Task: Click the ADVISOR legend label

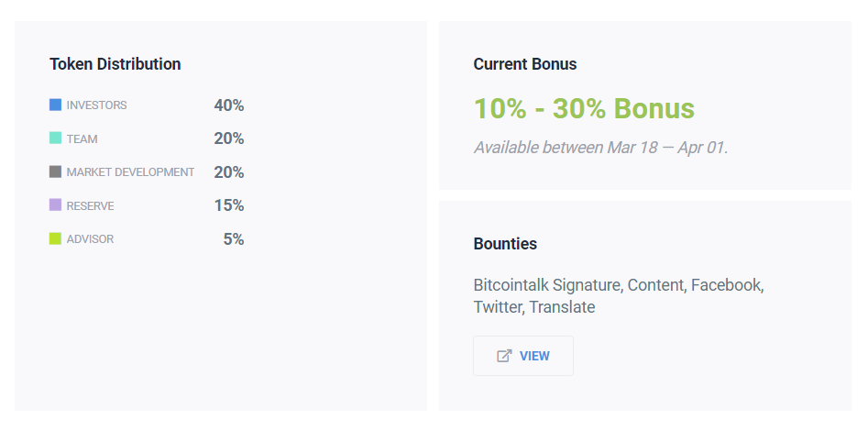Action: [x=90, y=239]
